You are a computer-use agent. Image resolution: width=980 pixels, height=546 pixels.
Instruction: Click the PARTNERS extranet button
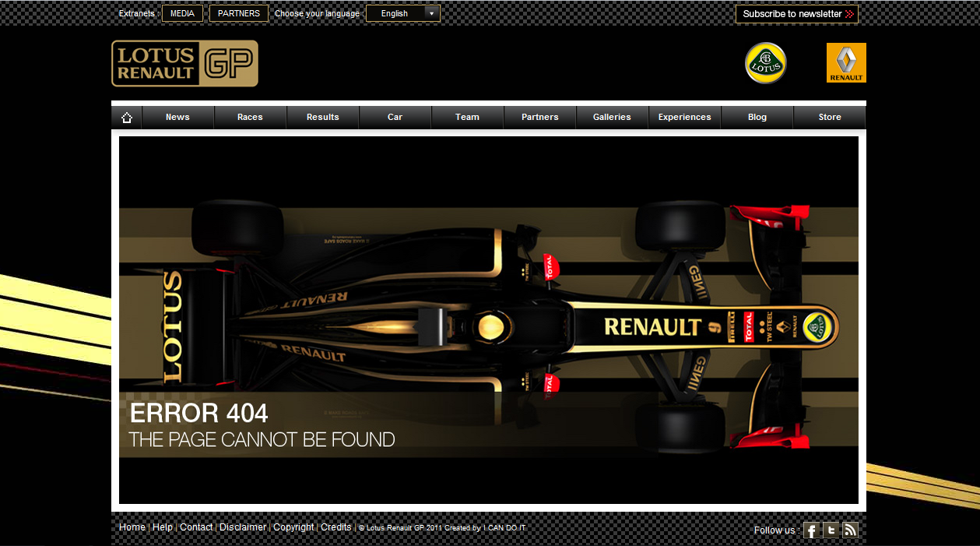[x=239, y=14]
